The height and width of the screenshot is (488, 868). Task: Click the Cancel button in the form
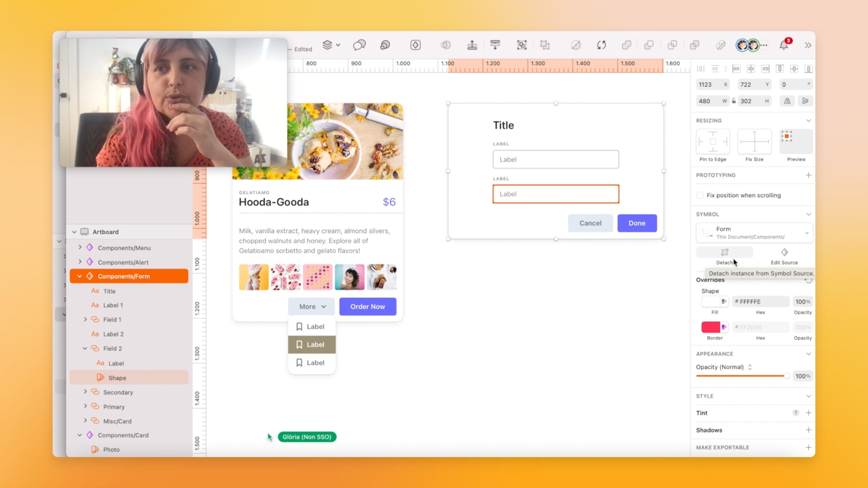(590, 223)
